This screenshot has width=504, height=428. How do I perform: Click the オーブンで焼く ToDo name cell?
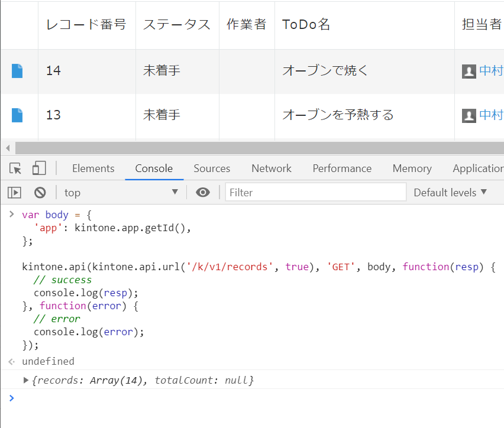(325, 70)
